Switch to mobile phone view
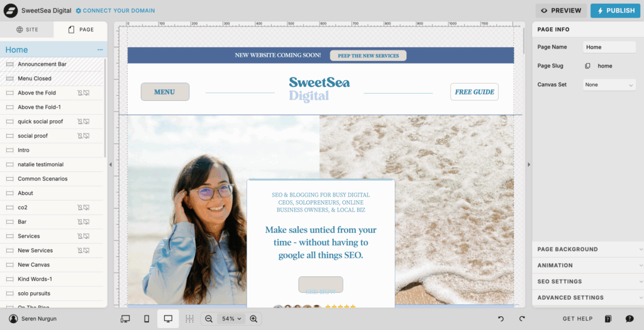This screenshot has height=330, width=644. coord(147,319)
